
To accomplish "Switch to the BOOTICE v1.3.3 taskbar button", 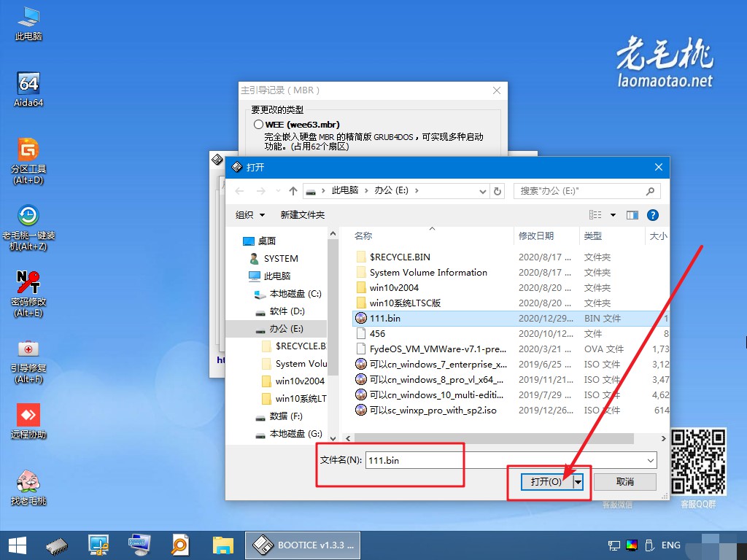I will coord(303,545).
